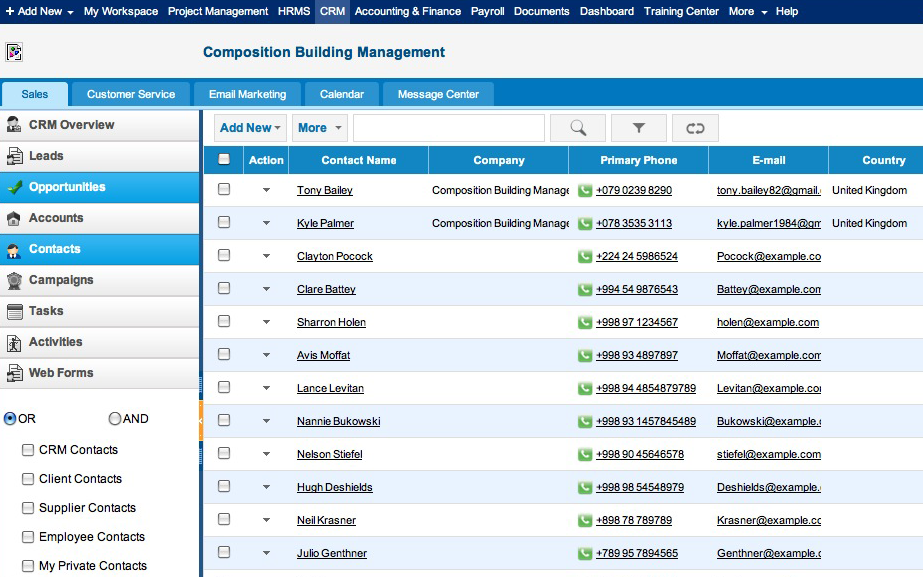Click the phone icon for Tony Bailey
Image resolution: width=923 pixels, height=577 pixels.
(x=585, y=191)
